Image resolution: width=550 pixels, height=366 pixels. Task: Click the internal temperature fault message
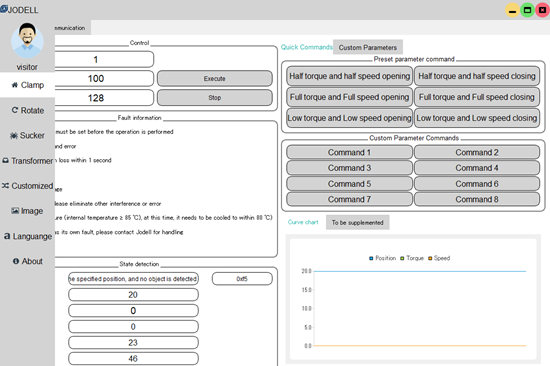point(163,218)
